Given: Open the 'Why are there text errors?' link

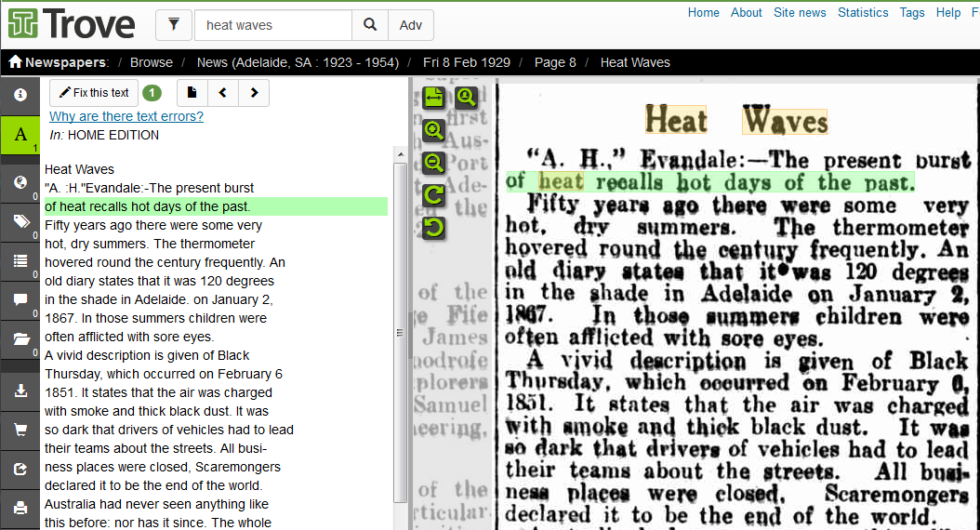Looking at the screenshot, I should tap(126, 116).
